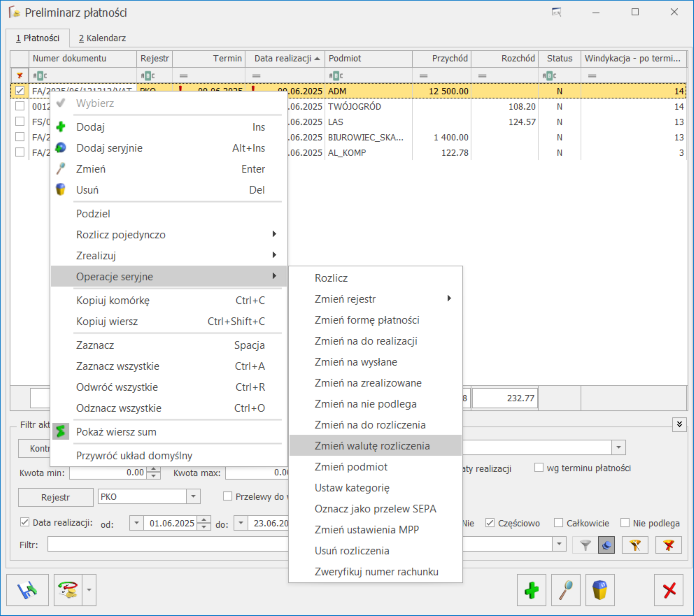Click into the Filtr text field
The image size is (694, 616).
[300, 544]
